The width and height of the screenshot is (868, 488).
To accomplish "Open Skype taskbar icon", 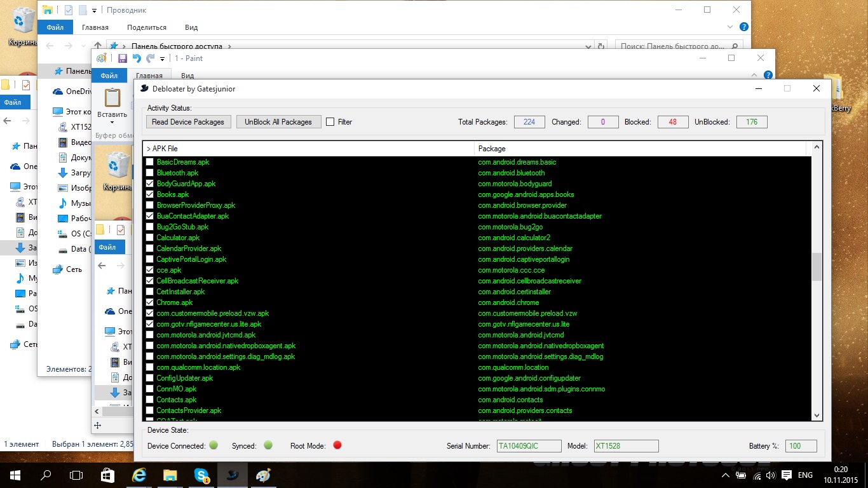I will tap(201, 475).
